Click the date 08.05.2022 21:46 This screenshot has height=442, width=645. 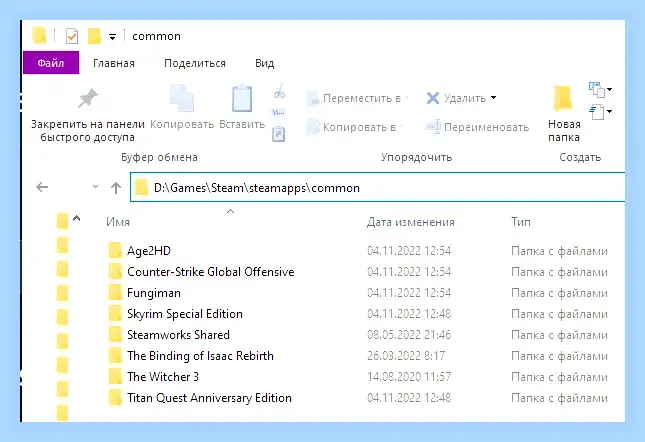point(409,335)
